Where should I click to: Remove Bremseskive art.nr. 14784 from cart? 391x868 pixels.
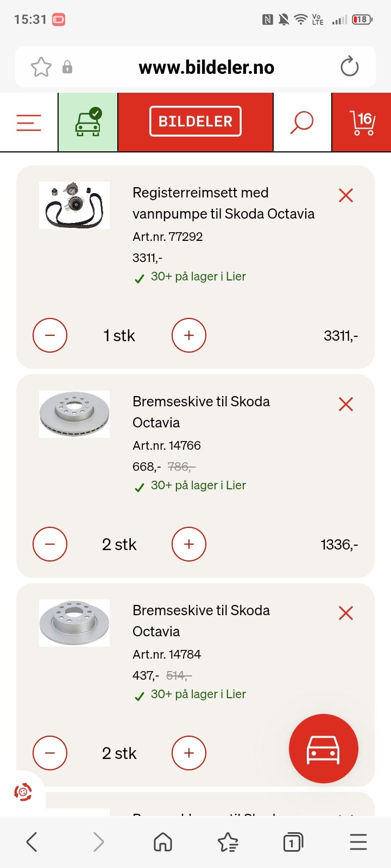click(346, 613)
